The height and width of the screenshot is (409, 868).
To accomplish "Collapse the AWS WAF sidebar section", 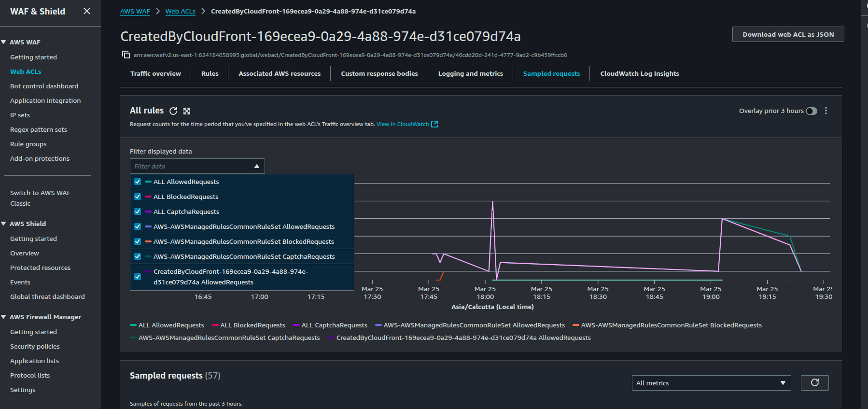I will tap(4, 42).
